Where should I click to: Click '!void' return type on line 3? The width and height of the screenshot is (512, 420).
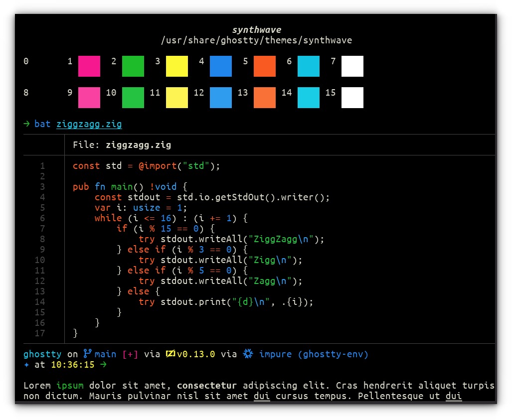(x=163, y=187)
